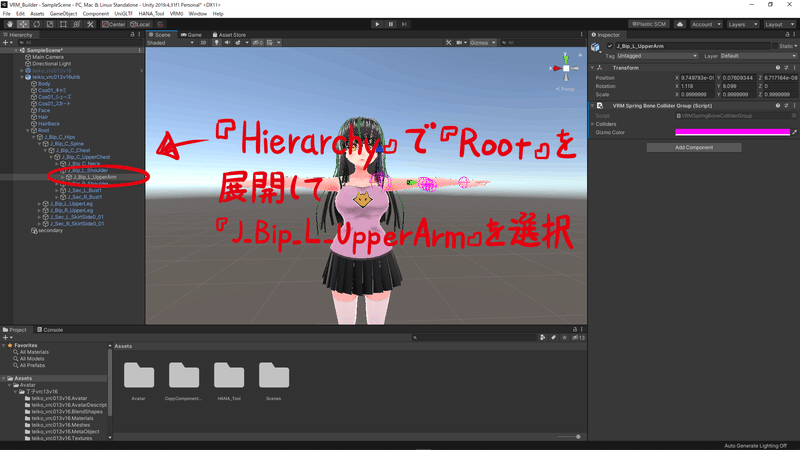Open the custom editor tools icon
Screen dimensions: 800x450
pyautogui.click(x=90, y=24)
